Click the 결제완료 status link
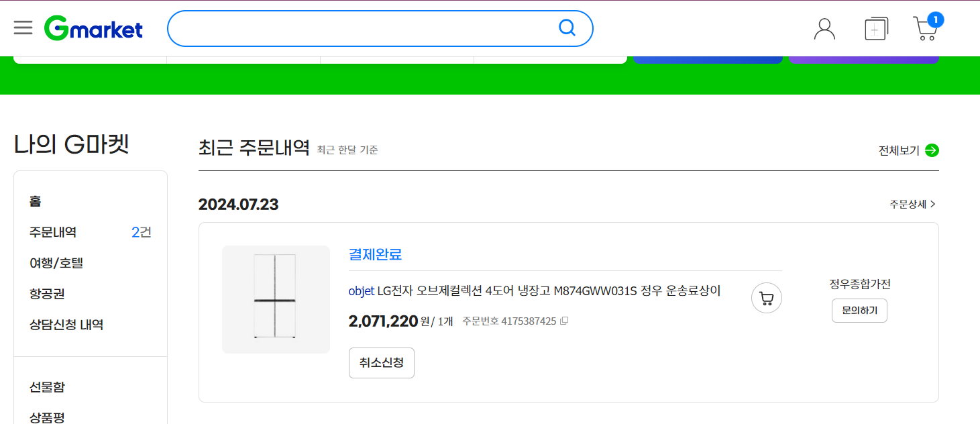This screenshot has width=980, height=424. click(x=375, y=254)
